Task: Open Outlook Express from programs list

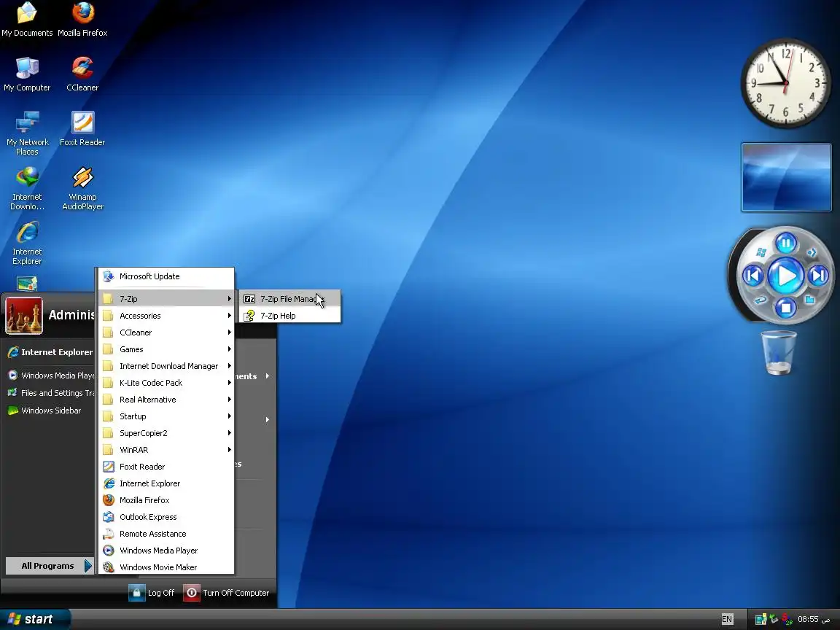Action: pyautogui.click(x=166, y=517)
